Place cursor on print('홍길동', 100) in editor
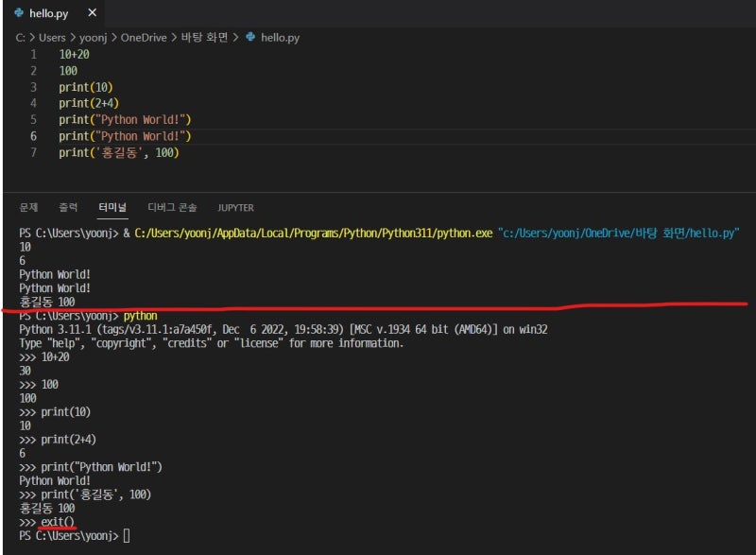Image resolution: width=756 pixels, height=555 pixels. 119,153
